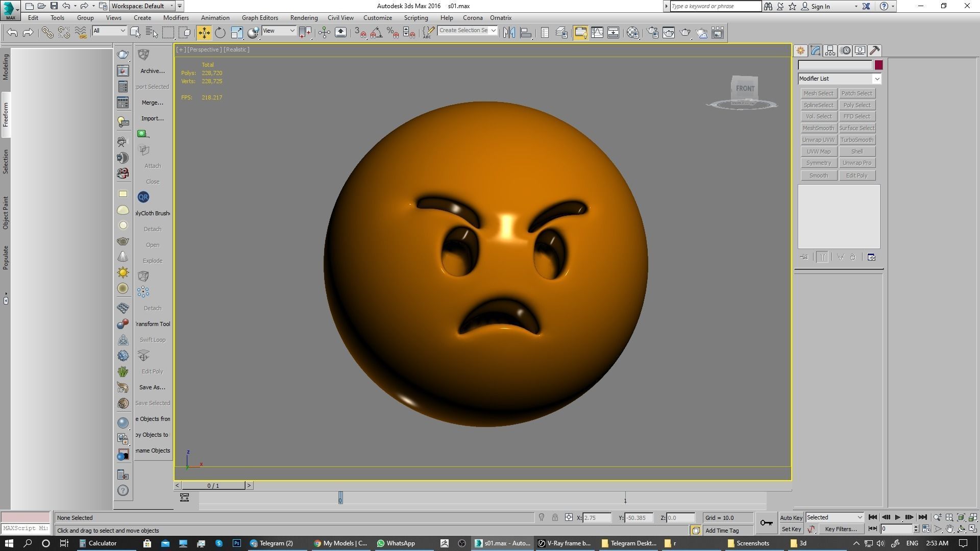Toggle Spinner Snap in toolbar
980x551 pixels.
pyautogui.click(x=409, y=33)
